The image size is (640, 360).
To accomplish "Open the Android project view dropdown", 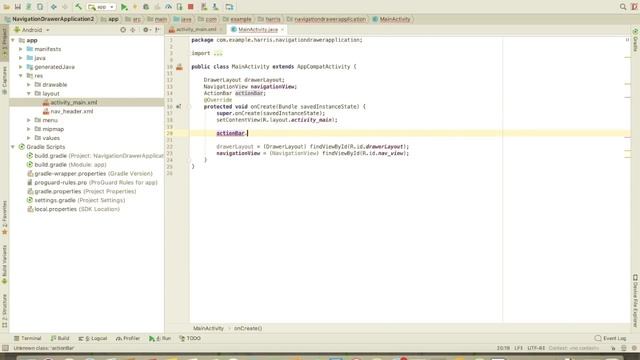I will click(x=32, y=30).
